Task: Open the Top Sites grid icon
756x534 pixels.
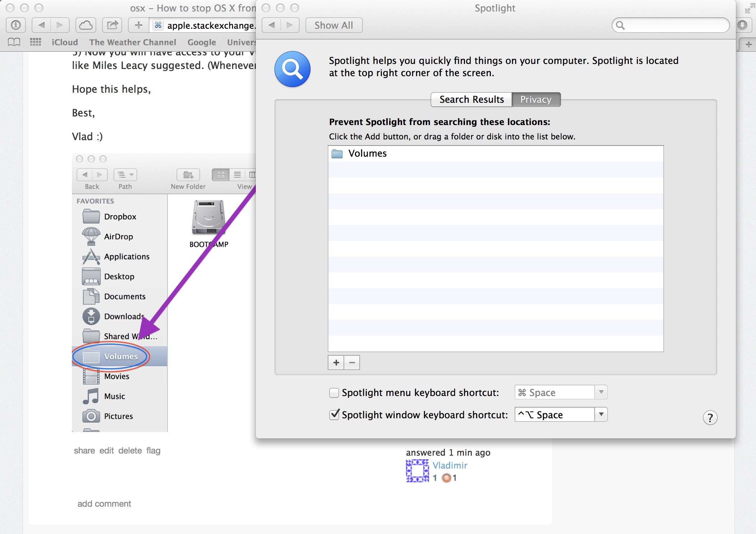Action: tap(35, 42)
